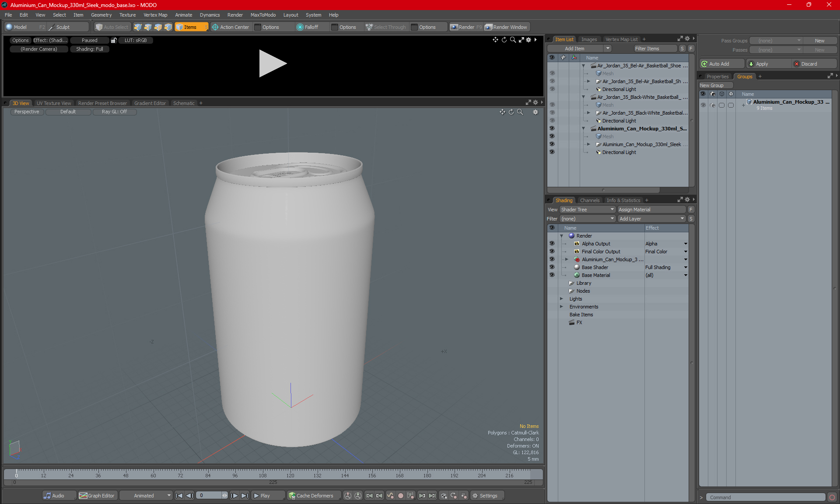Image resolution: width=840 pixels, height=504 pixels.
Task: Open the Add Layer dropdown
Action: point(651,219)
